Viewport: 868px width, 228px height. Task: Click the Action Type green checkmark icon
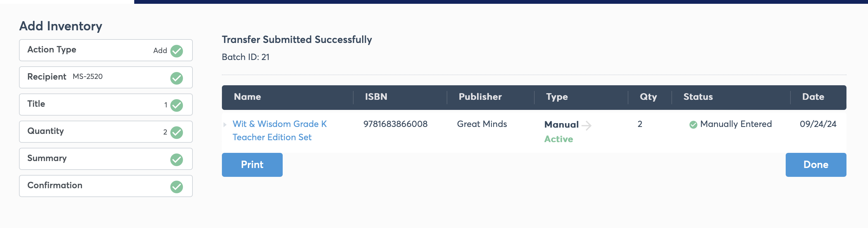[x=177, y=51]
